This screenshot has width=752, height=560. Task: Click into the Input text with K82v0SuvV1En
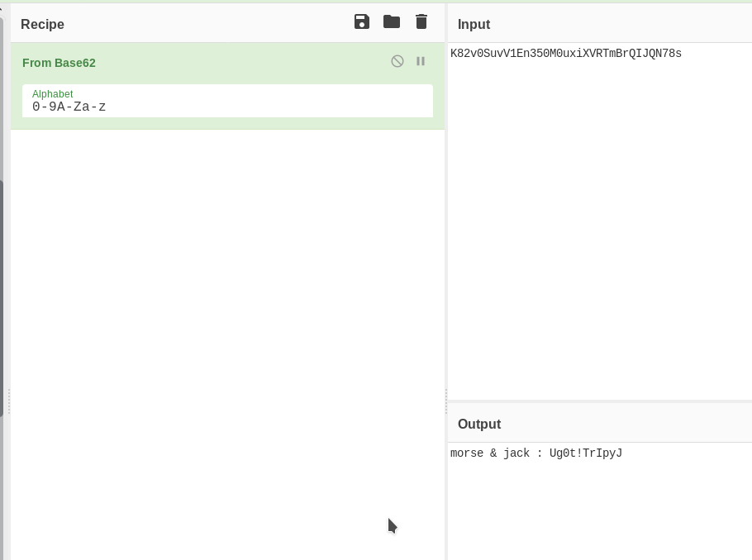[565, 53]
